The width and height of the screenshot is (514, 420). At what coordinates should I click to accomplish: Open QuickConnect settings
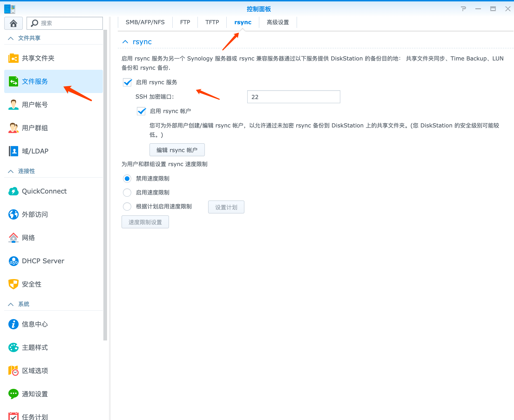(x=44, y=191)
